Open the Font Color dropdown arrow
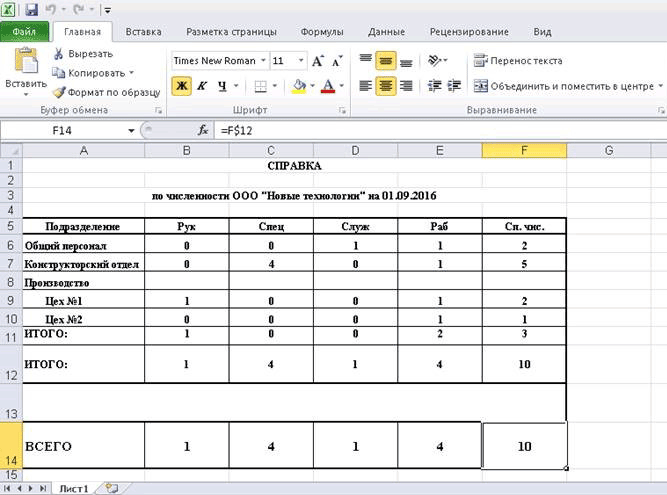Screen dimensions: 667x495 pyautogui.click(x=342, y=86)
